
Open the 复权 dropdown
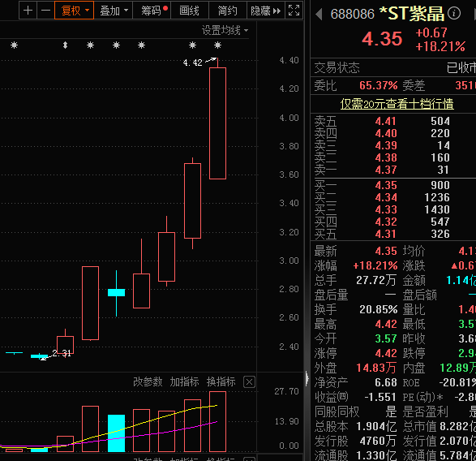(75, 11)
